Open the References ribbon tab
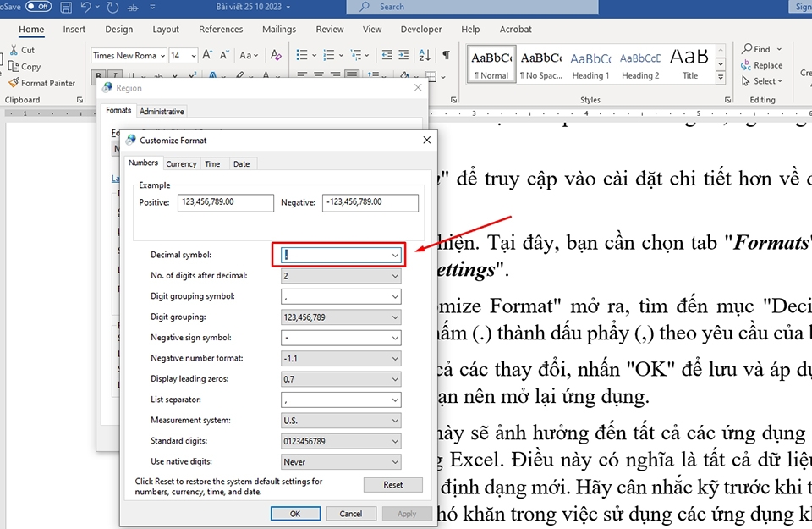Viewport: 812px width, 529px height. tap(221, 30)
